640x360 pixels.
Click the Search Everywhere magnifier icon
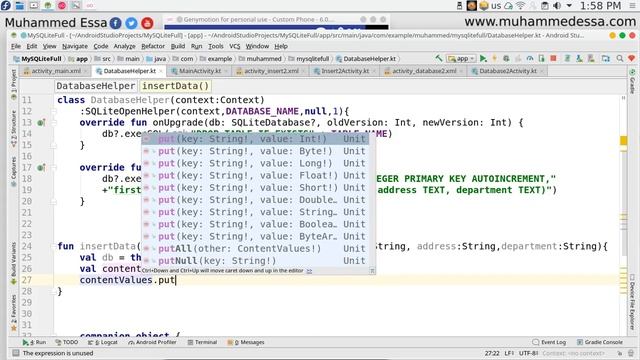[620, 58]
